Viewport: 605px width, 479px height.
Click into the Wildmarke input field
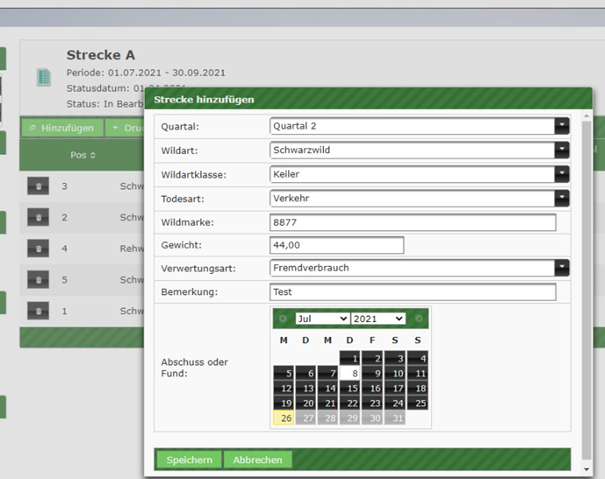[x=412, y=222]
